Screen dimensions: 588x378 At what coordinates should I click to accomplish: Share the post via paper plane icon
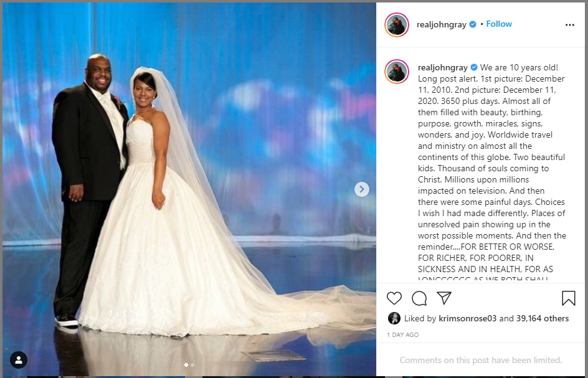(444, 298)
